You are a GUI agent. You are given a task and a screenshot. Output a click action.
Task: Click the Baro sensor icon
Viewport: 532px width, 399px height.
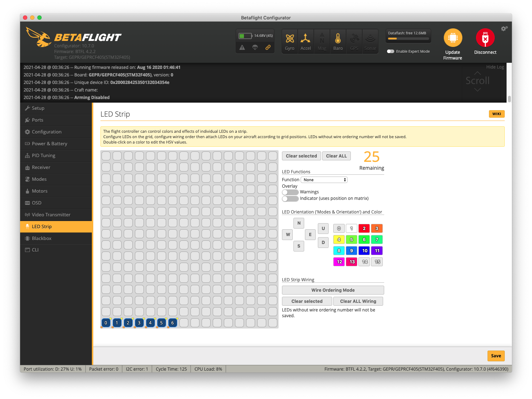point(338,38)
